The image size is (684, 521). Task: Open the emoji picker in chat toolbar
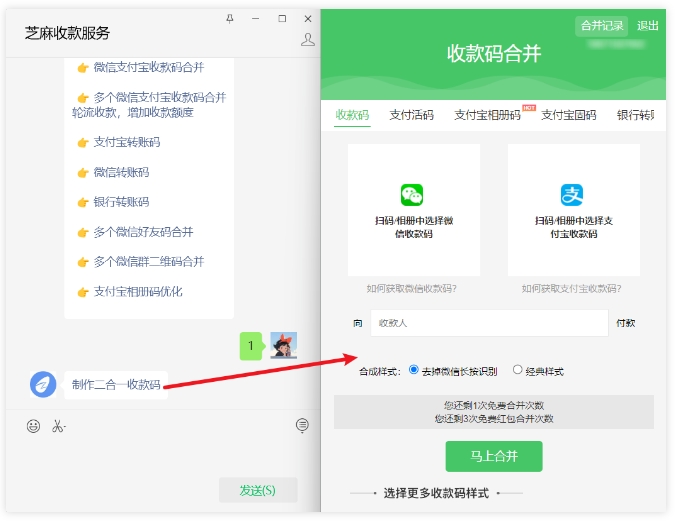pyautogui.click(x=34, y=426)
